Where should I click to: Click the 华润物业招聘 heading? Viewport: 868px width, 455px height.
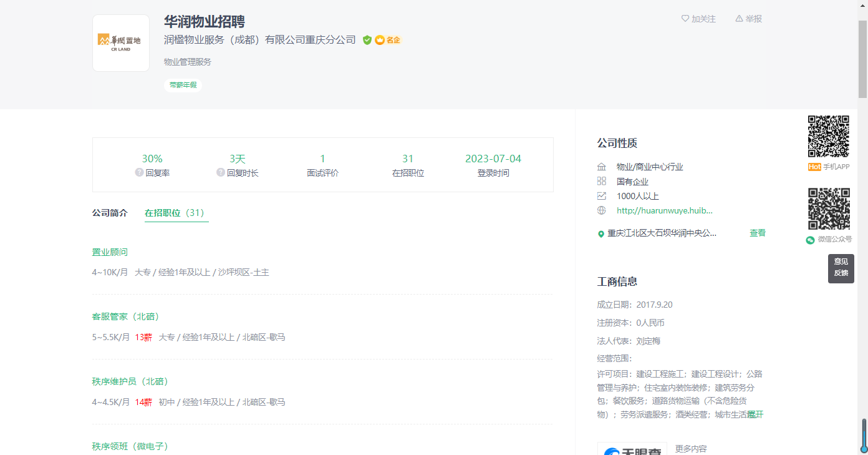coord(205,21)
